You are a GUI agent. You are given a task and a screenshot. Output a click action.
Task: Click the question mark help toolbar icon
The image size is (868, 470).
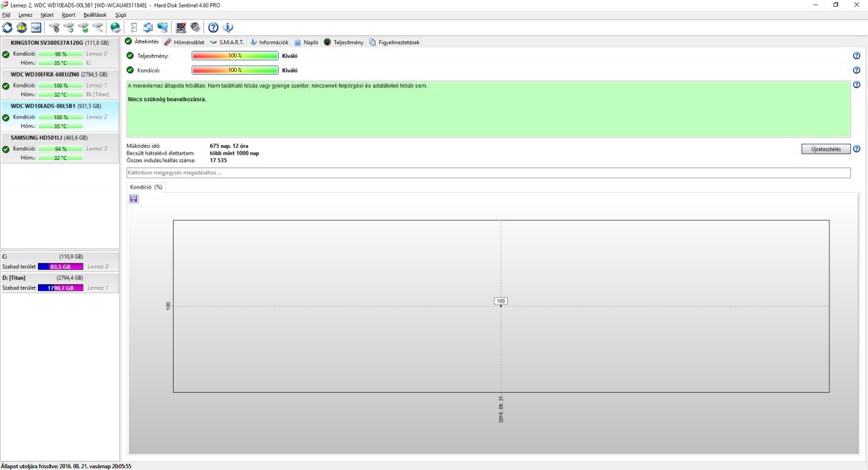213,28
